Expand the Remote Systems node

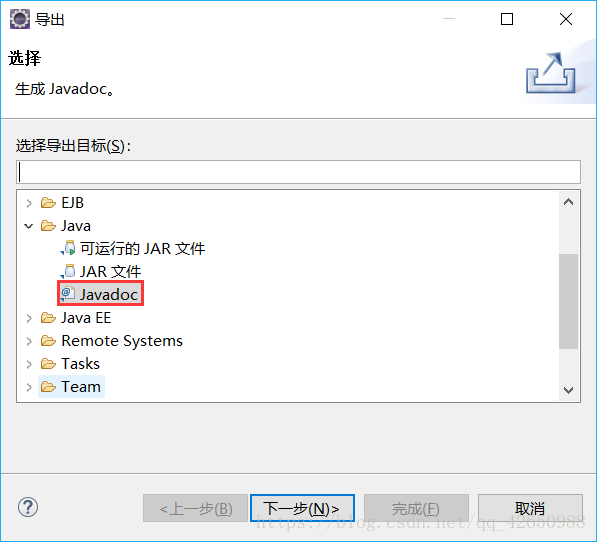(29, 341)
